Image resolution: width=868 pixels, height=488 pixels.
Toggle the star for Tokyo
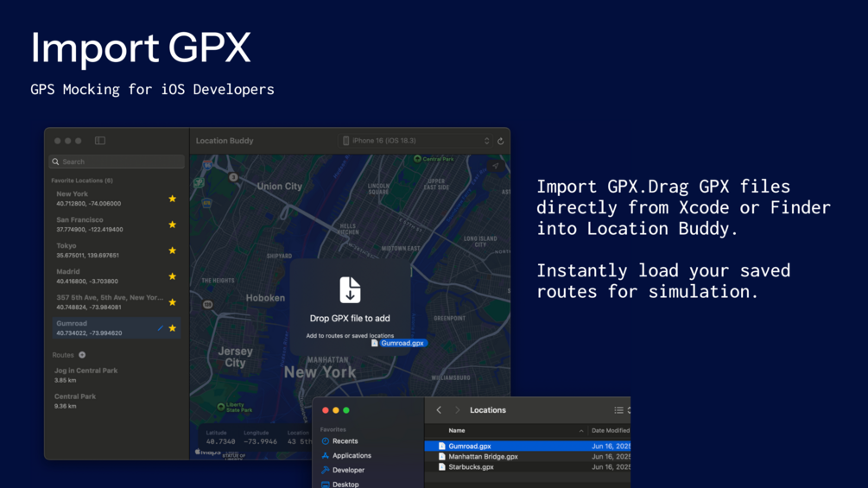pos(172,250)
